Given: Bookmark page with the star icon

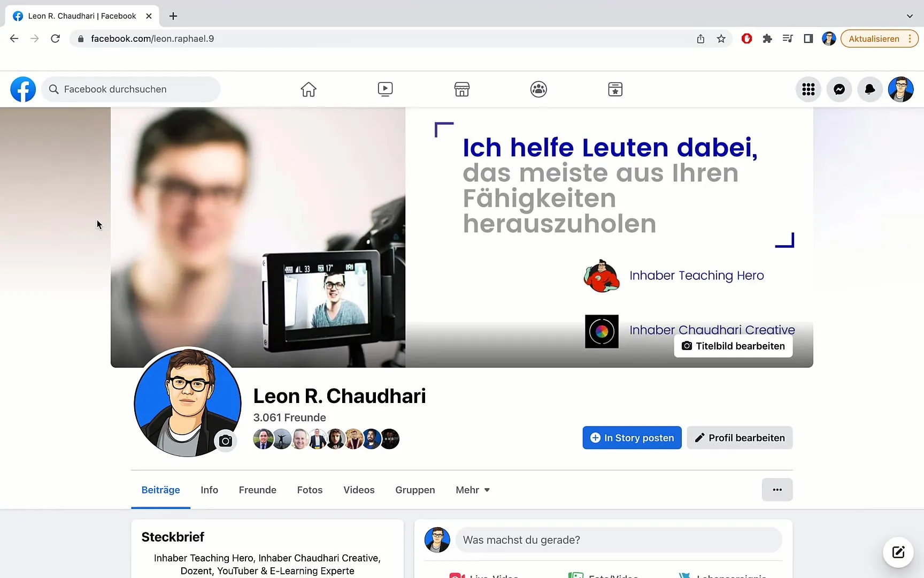Looking at the screenshot, I should [x=721, y=39].
